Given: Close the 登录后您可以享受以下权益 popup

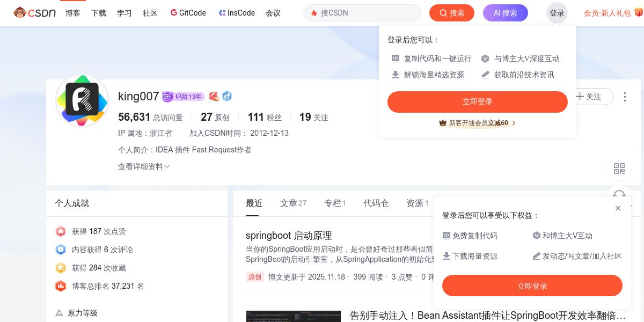Looking at the screenshot, I should [618, 208].
